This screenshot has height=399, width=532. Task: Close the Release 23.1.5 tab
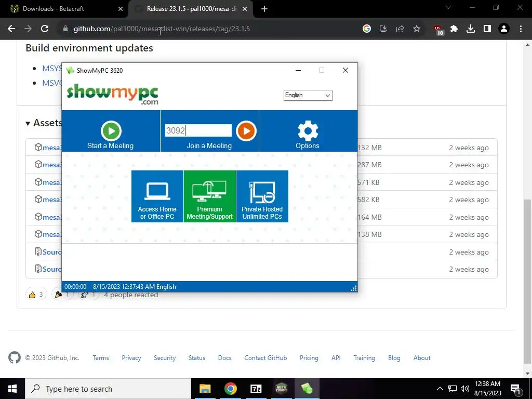(245, 9)
